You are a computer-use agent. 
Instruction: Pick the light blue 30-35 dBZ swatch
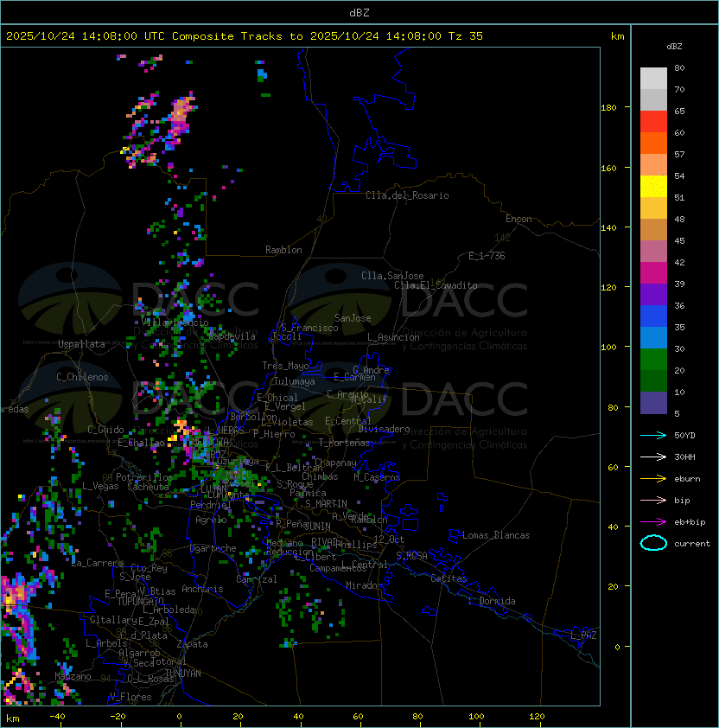[653, 337]
